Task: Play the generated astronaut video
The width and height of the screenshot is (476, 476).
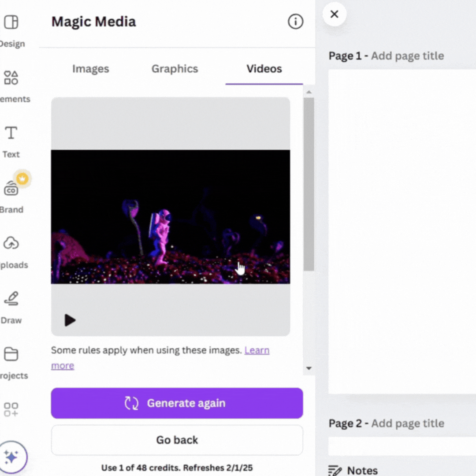Action: click(70, 320)
